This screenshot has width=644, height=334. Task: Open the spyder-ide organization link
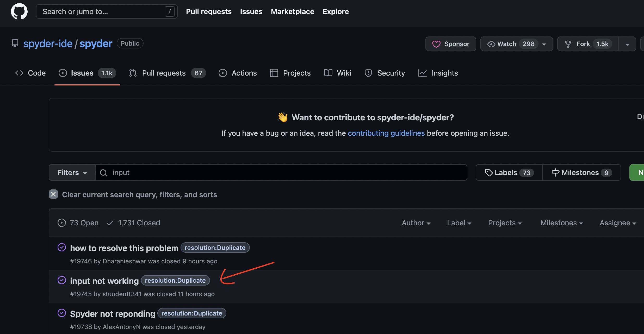coord(48,44)
